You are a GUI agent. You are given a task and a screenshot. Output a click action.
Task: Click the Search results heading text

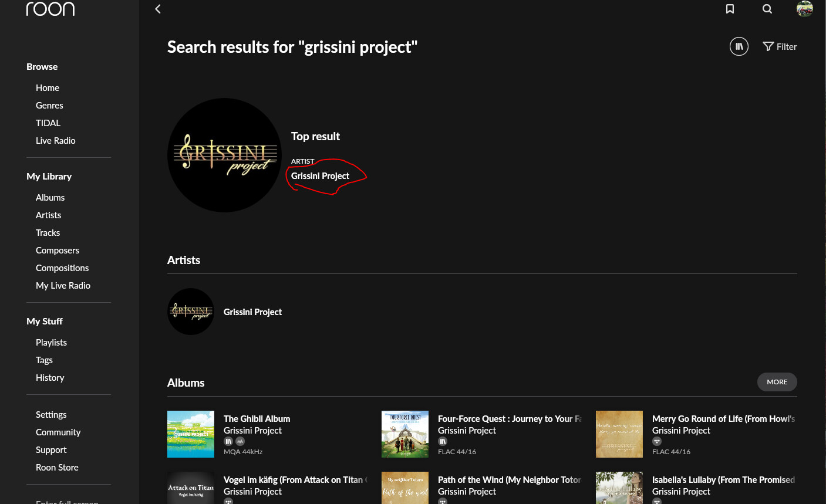coord(292,47)
